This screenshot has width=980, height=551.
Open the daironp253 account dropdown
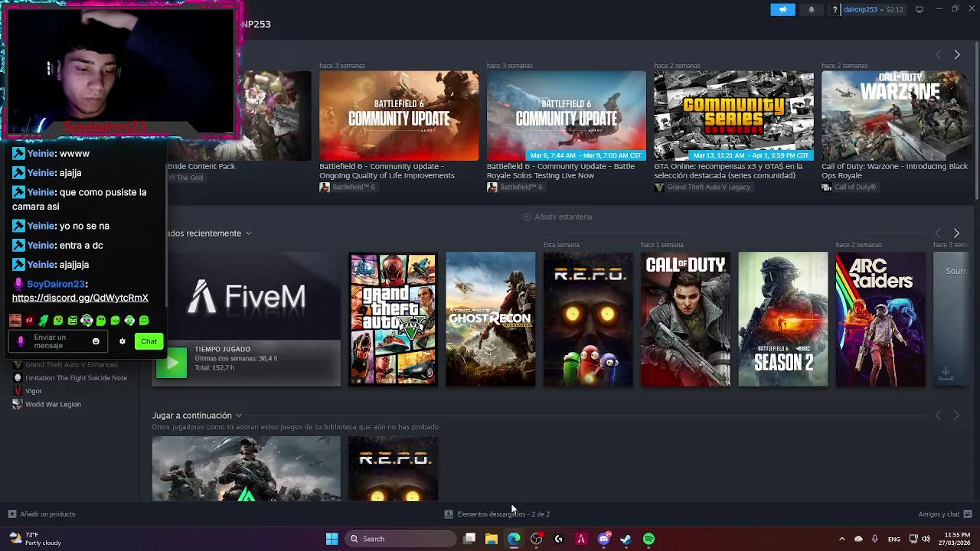(873, 9)
